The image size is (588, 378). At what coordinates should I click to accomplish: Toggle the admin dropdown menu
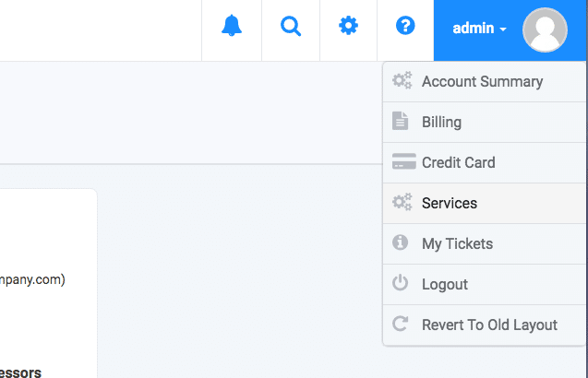[x=474, y=30]
